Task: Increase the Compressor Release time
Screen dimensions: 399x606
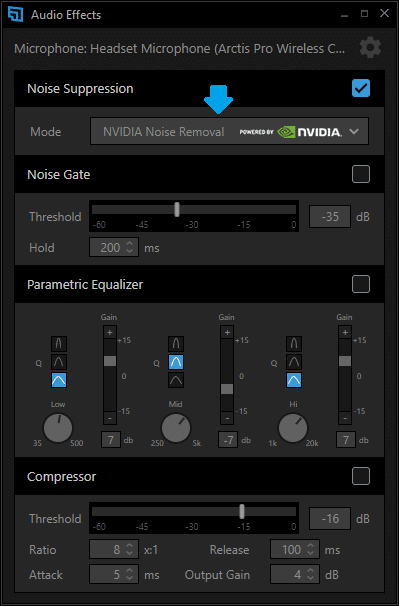Action: (x=310, y=546)
